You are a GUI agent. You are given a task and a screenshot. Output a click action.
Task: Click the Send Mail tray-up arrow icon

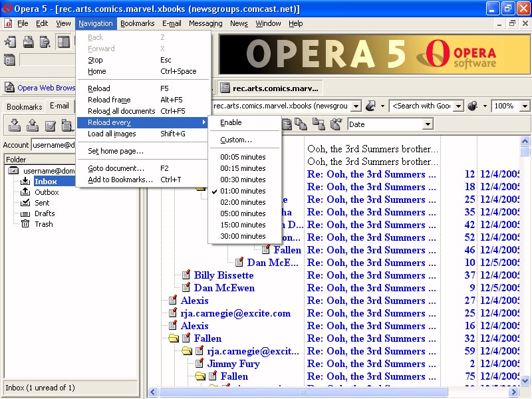[32, 125]
